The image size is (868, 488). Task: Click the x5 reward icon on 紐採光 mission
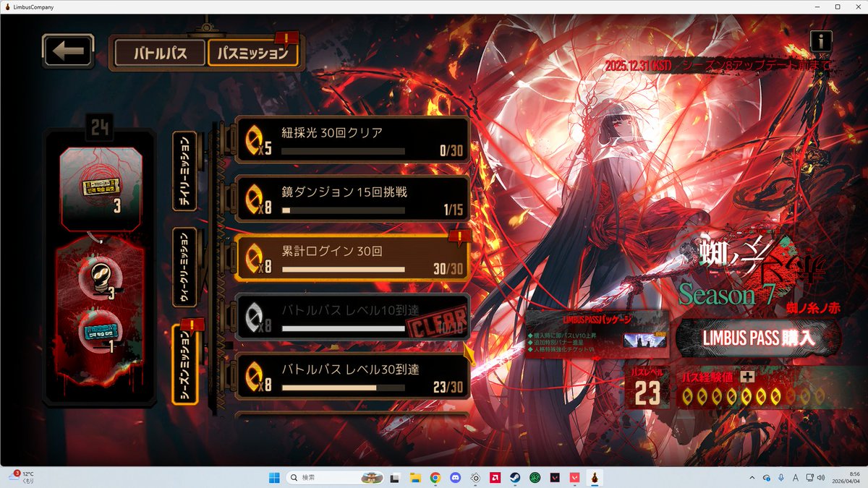pos(258,140)
